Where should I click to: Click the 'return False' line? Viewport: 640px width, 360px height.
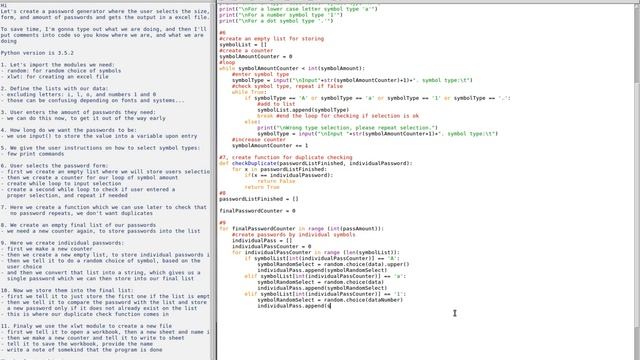(276, 181)
